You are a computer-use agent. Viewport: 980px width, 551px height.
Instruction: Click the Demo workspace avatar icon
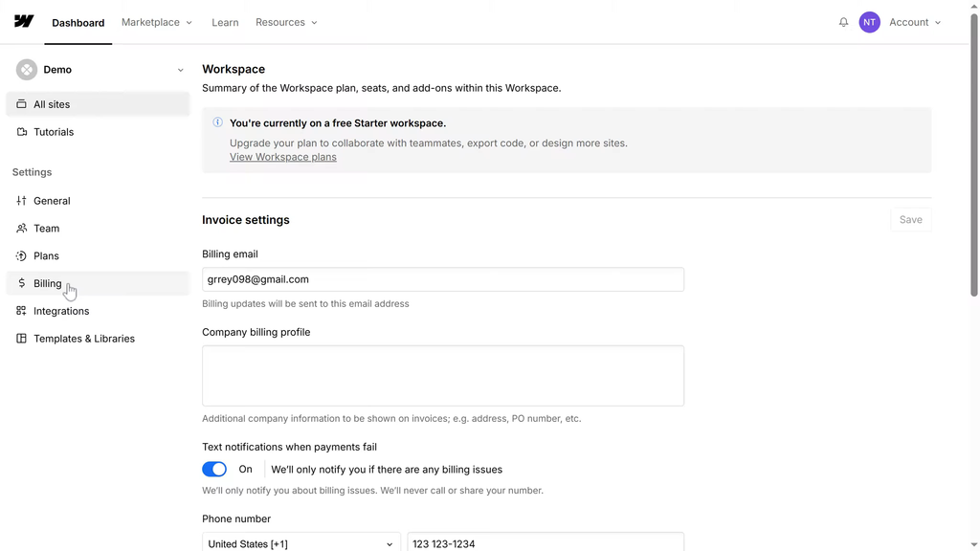(27, 70)
